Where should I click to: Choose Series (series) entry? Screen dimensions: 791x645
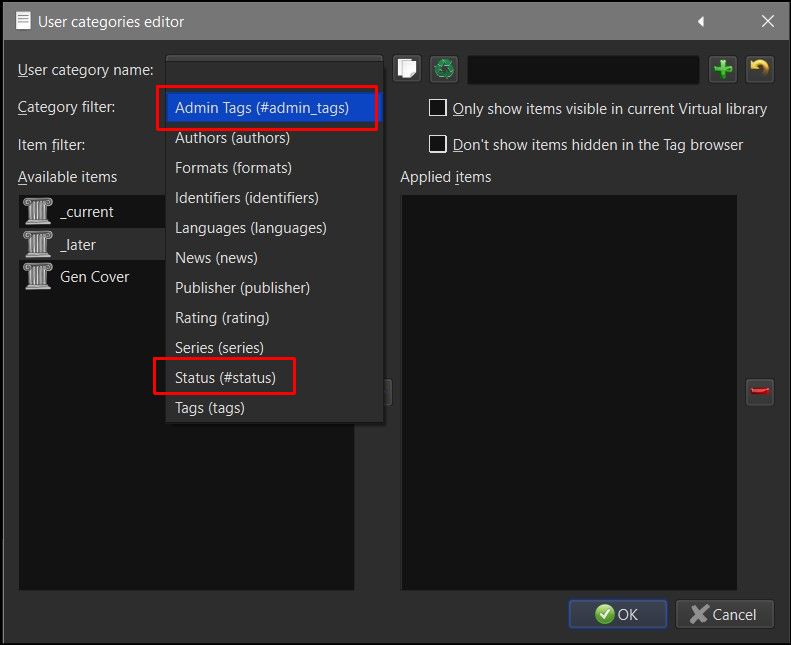tap(274, 347)
